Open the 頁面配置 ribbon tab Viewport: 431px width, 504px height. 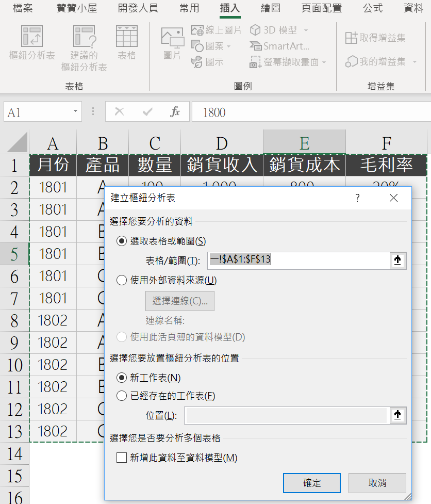coord(322,8)
